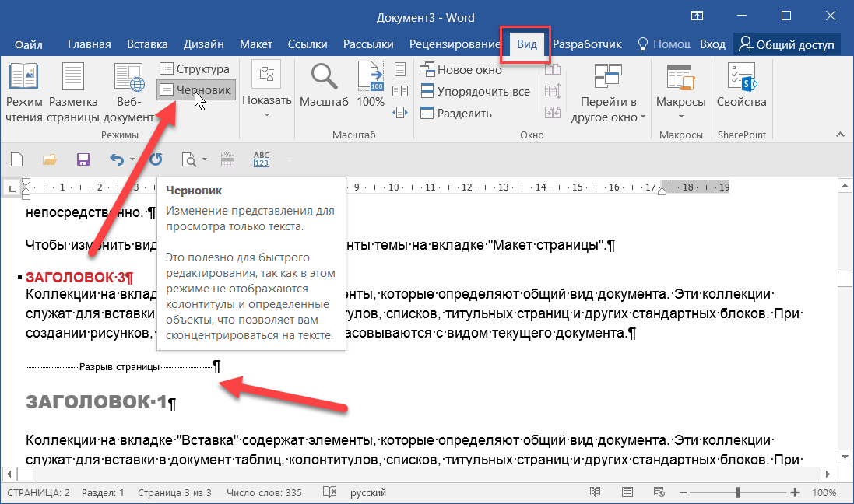This screenshot has width=854, height=504.
Task: Open Перейти в другое окно dropdown
Action: [608, 93]
